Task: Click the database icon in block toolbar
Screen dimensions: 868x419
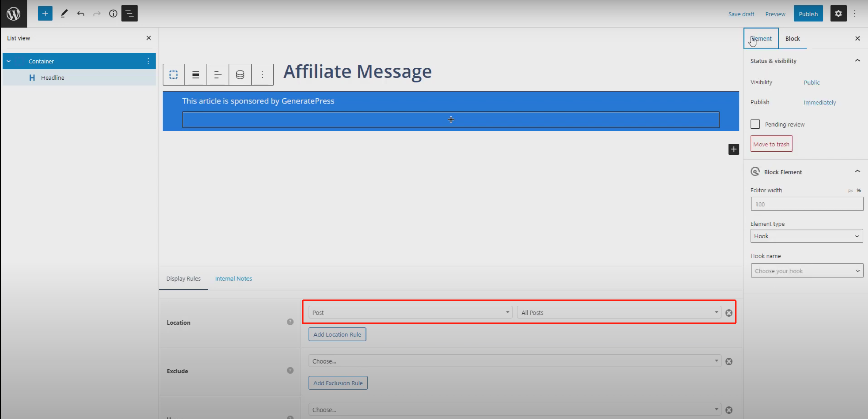Action: (x=240, y=74)
